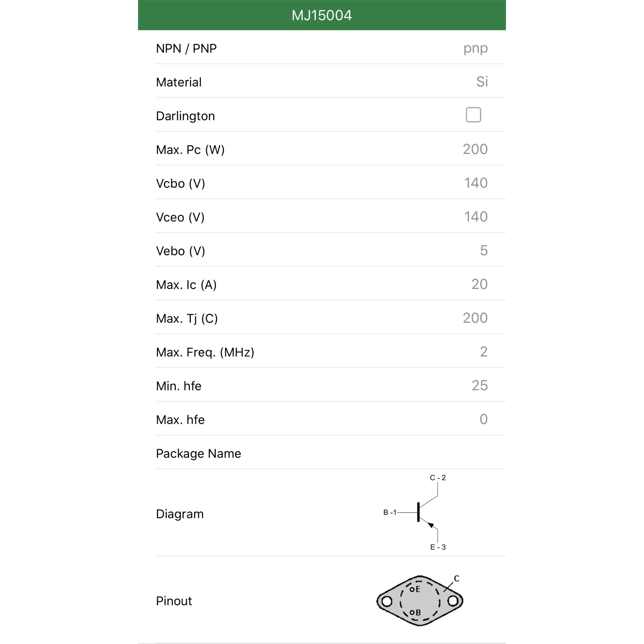Tap the Vceo (V) value 140

(x=476, y=217)
